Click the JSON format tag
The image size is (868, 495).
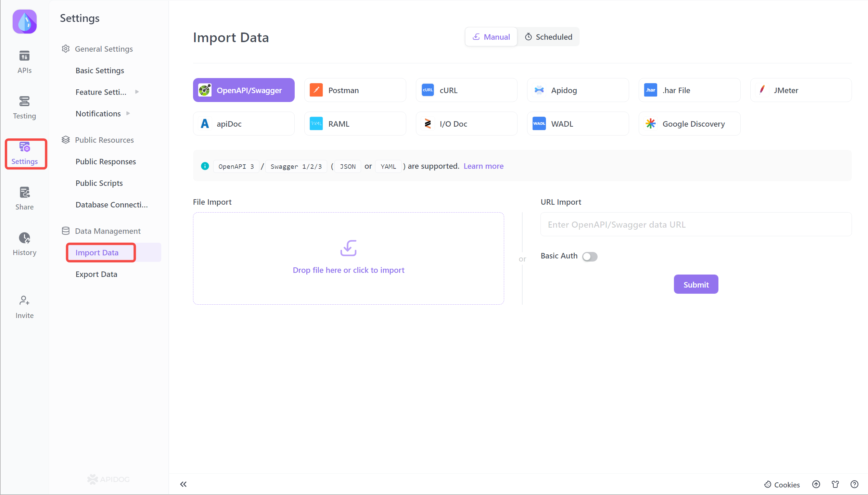click(347, 166)
